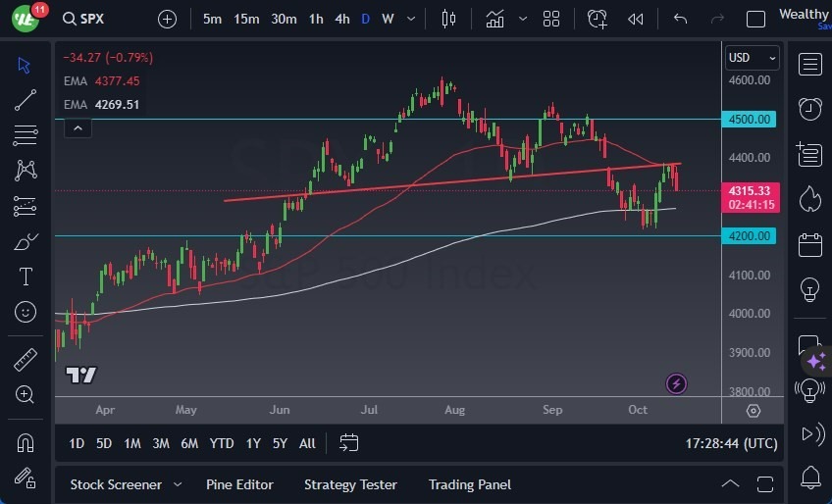The width and height of the screenshot is (832, 504).
Task: Open the Trading Panel tab
Action: pos(470,485)
